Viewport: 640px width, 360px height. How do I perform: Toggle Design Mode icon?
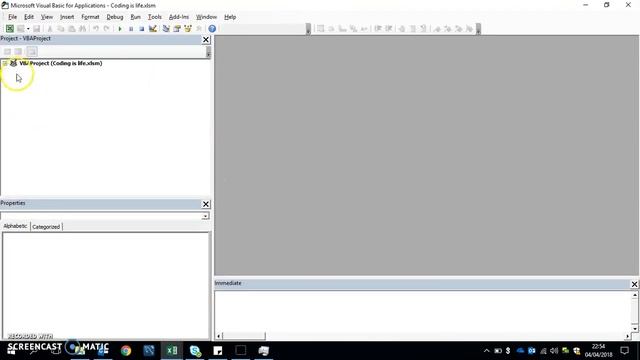click(153, 29)
